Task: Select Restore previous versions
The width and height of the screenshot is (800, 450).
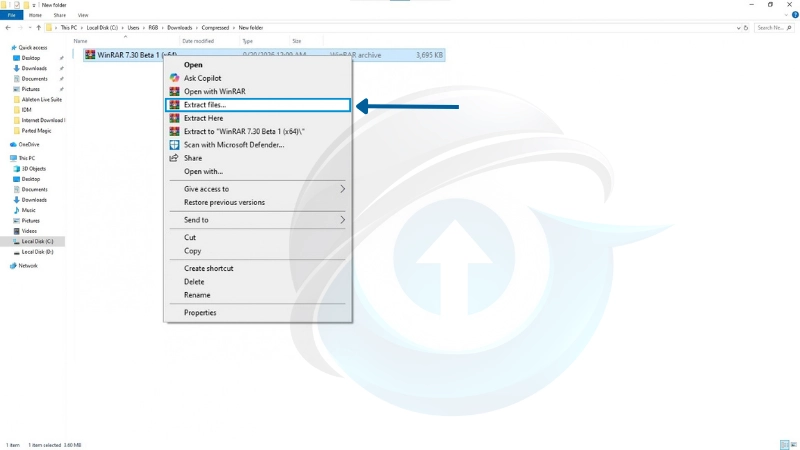Action: [258, 202]
